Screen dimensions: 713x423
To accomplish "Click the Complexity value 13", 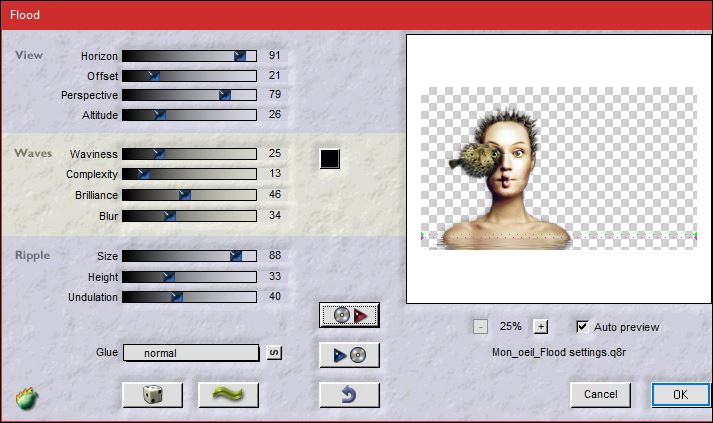I will 275,173.
